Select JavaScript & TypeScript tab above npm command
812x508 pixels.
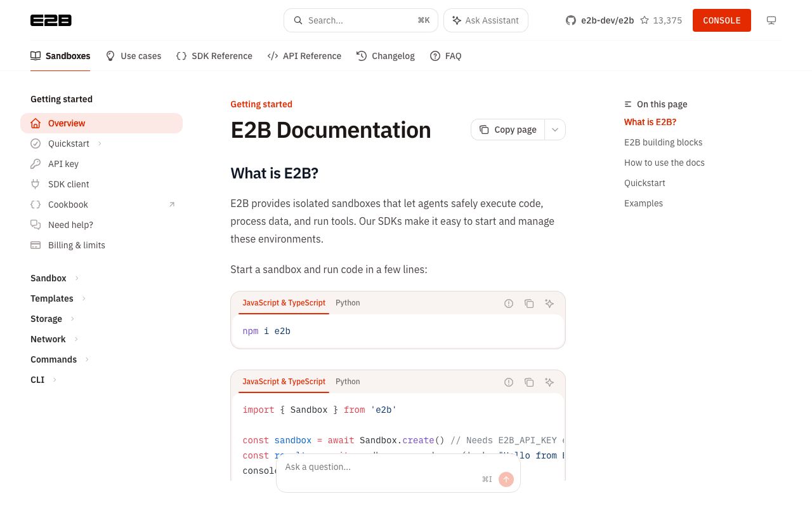click(x=284, y=303)
